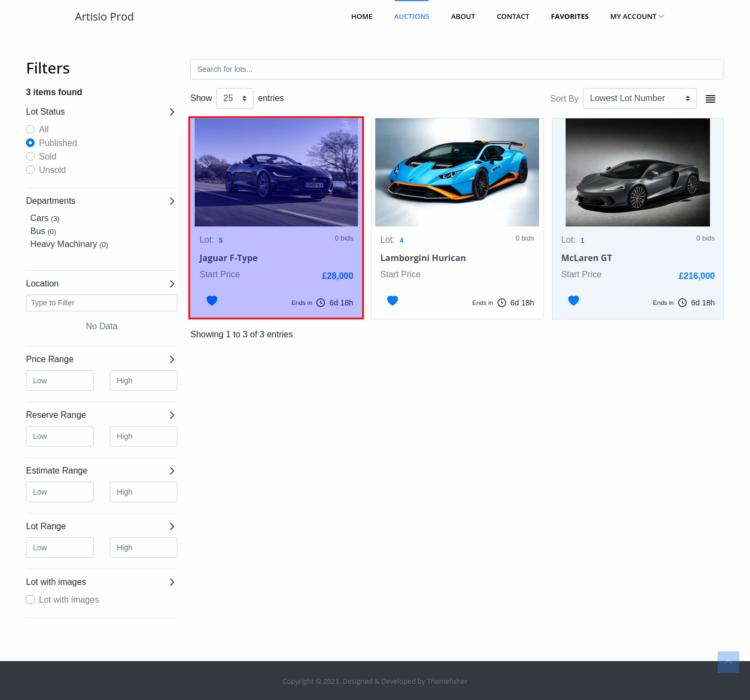750x700 pixels.
Task: Toggle the Lot Range section chevron
Action: point(172,526)
